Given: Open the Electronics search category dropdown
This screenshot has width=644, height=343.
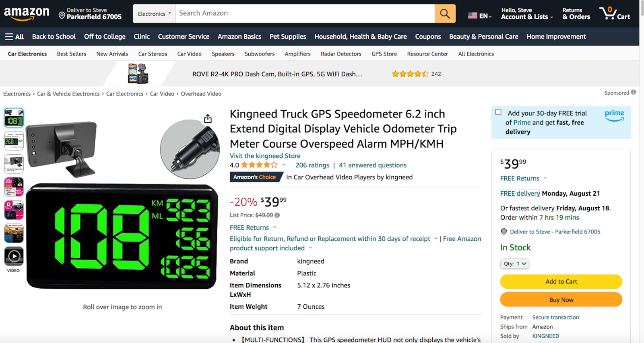Looking at the screenshot, I should [154, 14].
